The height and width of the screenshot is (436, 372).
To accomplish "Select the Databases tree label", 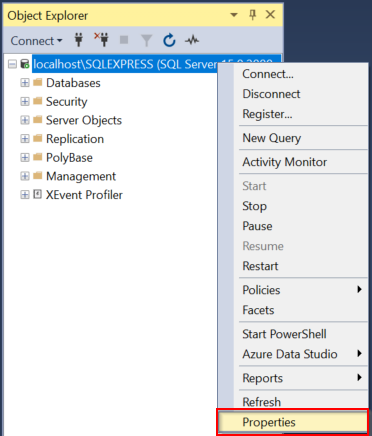I will (73, 83).
